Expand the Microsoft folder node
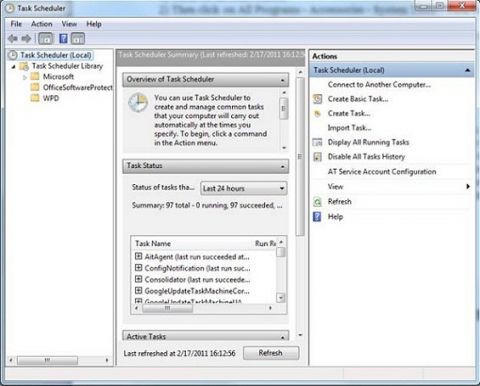The image size is (480, 386). pos(24,77)
